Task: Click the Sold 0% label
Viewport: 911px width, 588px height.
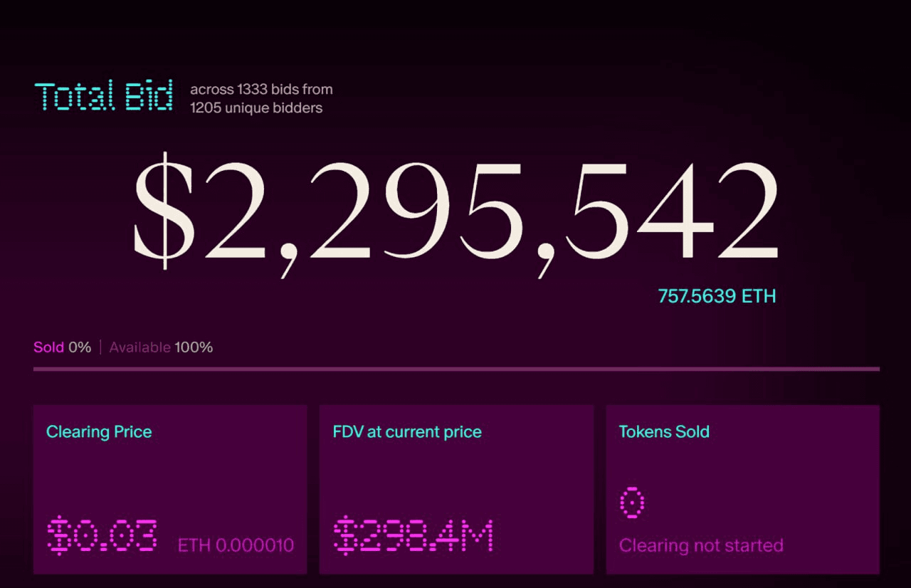Action: (x=63, y=347)
